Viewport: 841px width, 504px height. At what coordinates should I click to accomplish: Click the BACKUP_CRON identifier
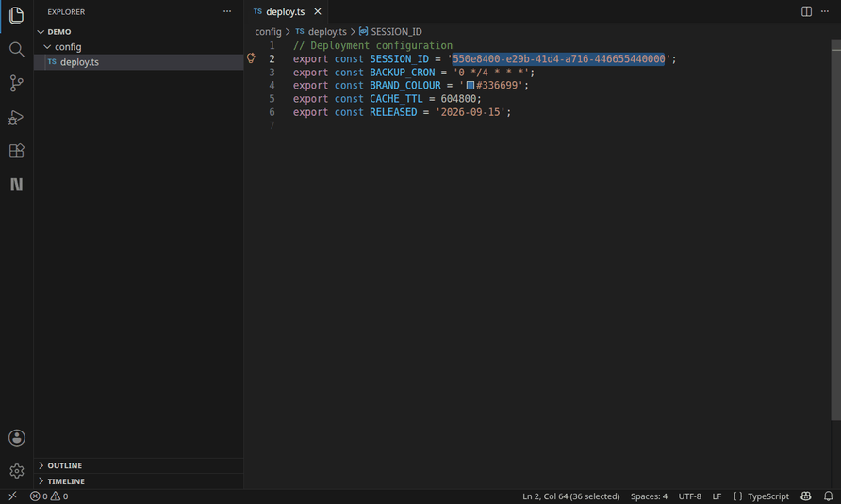click(x=402, y=73)
